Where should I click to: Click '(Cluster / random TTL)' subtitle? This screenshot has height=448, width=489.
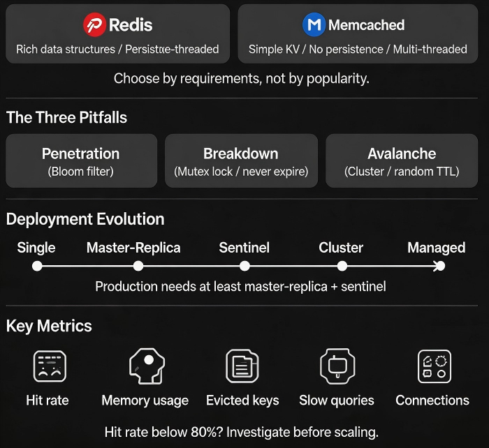click(x=402, y=172)
